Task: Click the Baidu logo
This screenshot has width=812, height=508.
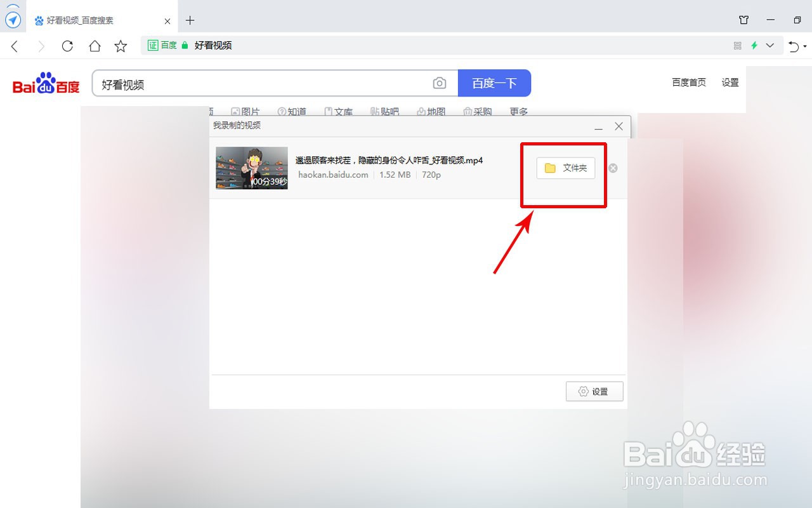Action: [x=46, y=83]
